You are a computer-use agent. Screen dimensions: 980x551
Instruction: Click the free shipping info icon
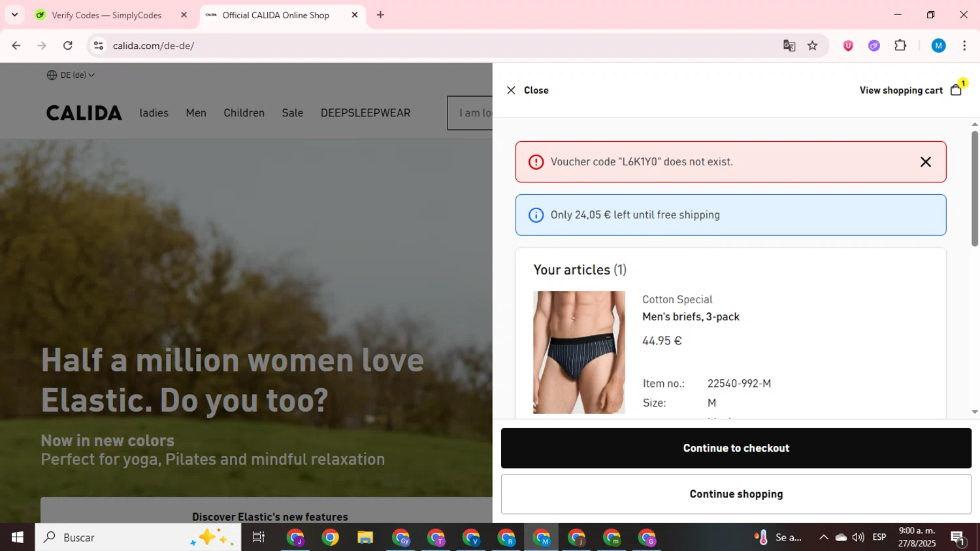[536, 215]
